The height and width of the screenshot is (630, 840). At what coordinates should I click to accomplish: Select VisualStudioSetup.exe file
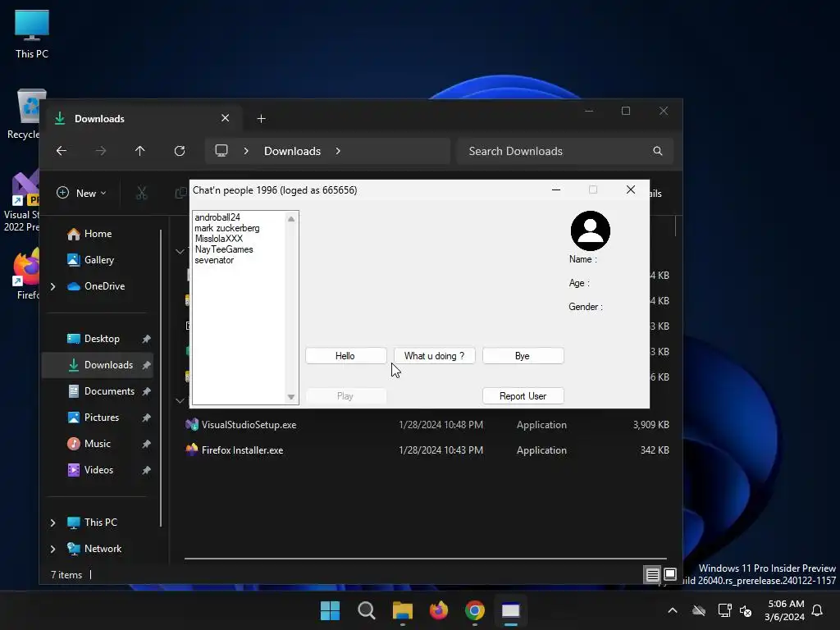[x=427, y=425]
